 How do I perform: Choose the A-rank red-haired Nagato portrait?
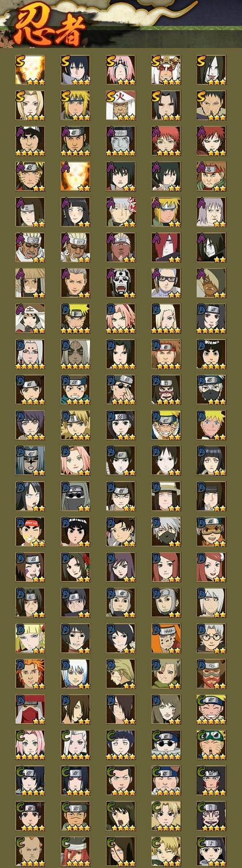(x=166, y=247)
